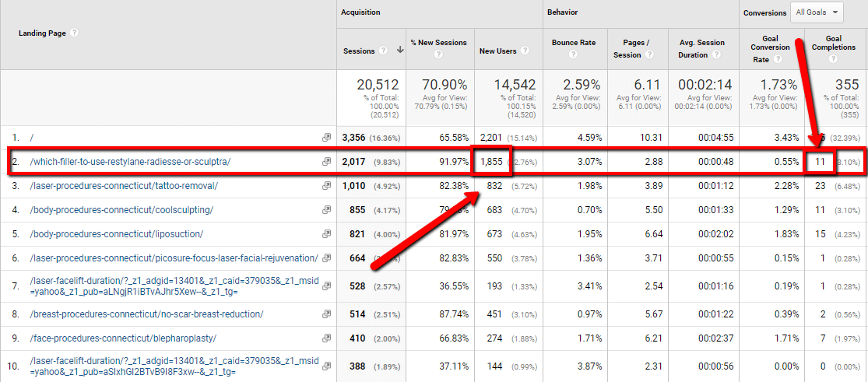Open row 7 laser-facelift-duration yahoo link
Screen dimensions: 868x382
point(174,286)
